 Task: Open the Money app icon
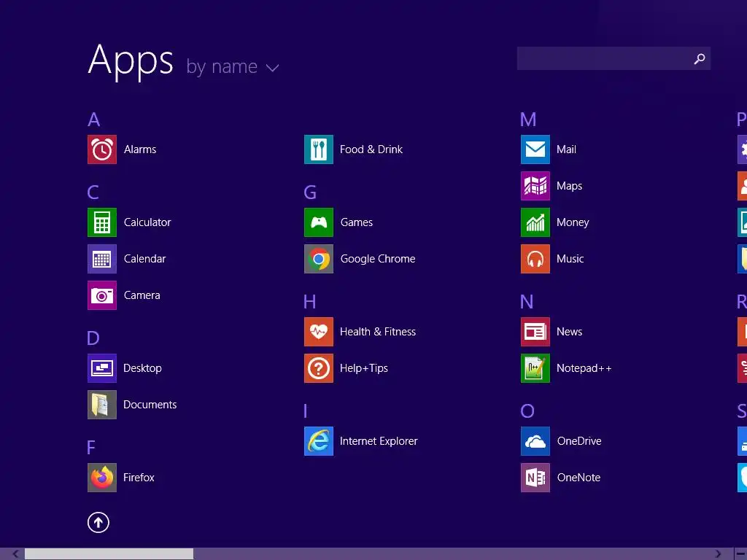(x=535, y=222)
